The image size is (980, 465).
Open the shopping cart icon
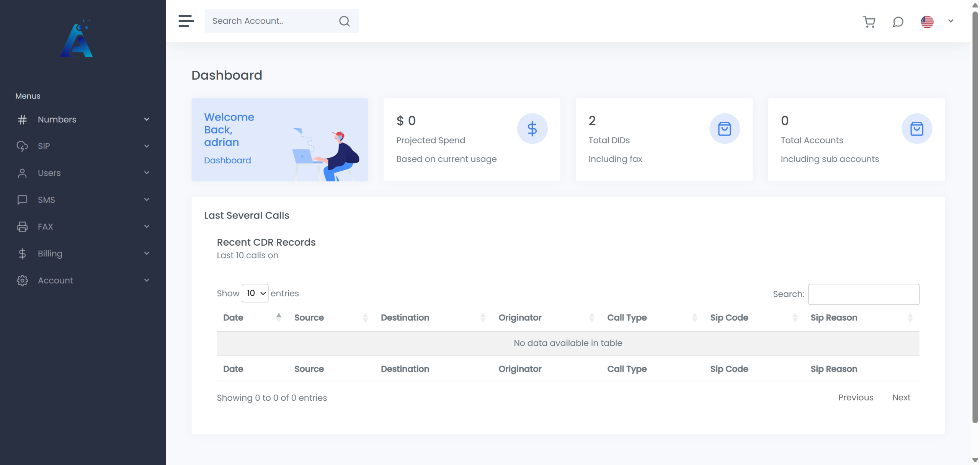tap(869, 21)
